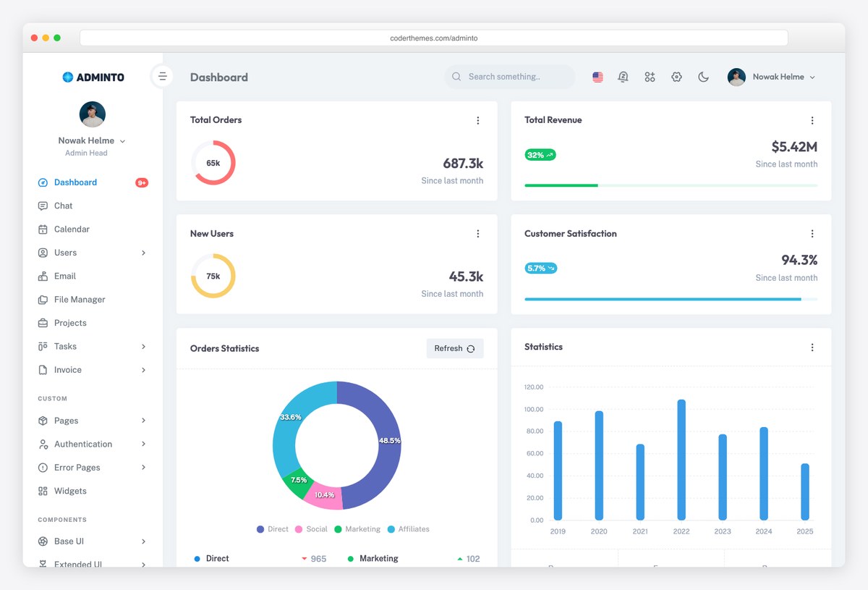Viewport: 868px width, 590px height.
Task: Open Total Orders card options menu
Action: pos(477,121)
